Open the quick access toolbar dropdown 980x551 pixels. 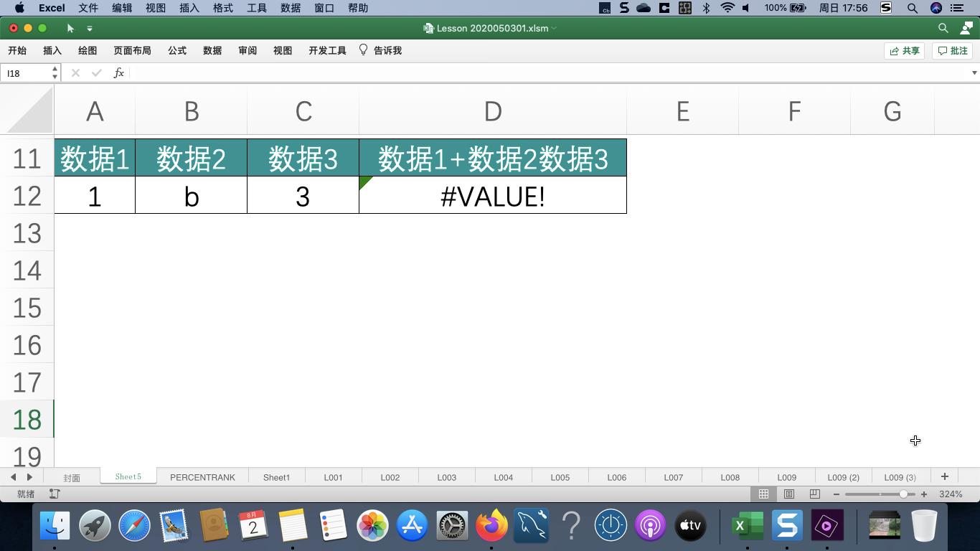pos(90,29)
